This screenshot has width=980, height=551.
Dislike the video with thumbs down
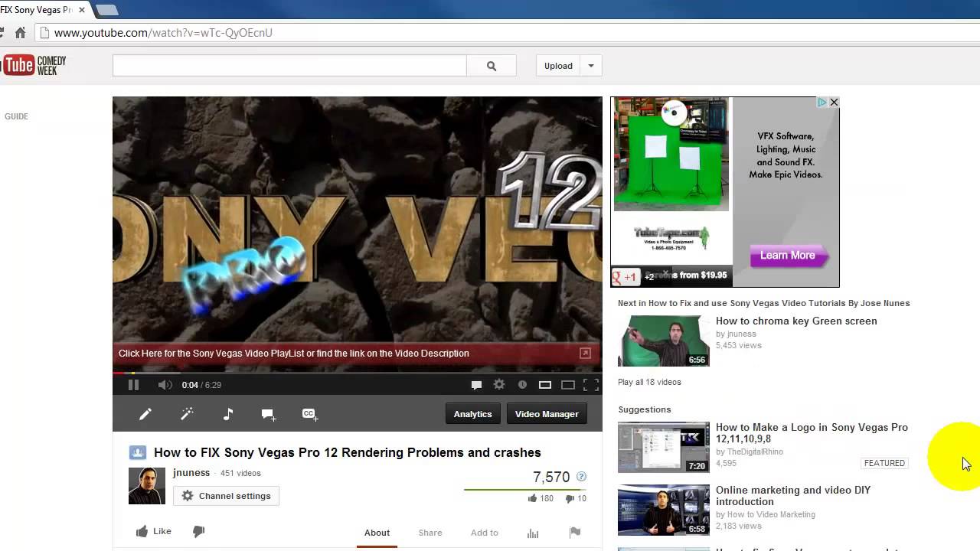[198, 531]
